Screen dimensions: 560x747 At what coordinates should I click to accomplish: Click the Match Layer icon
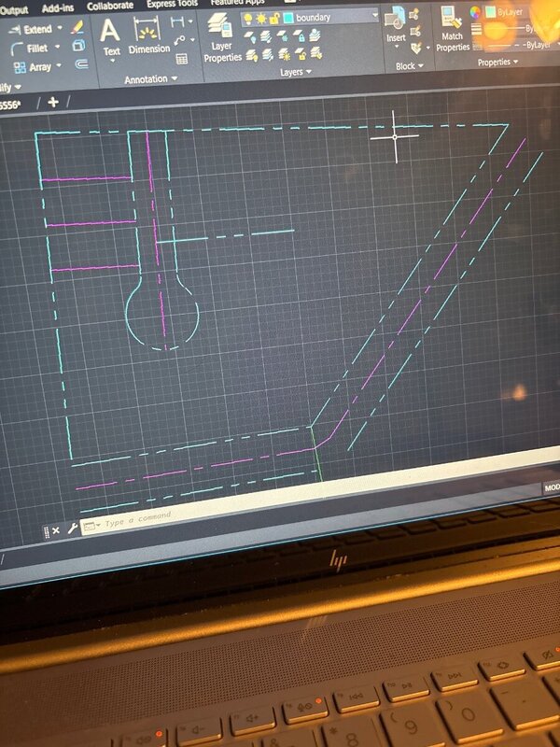[x=316, y=53]
